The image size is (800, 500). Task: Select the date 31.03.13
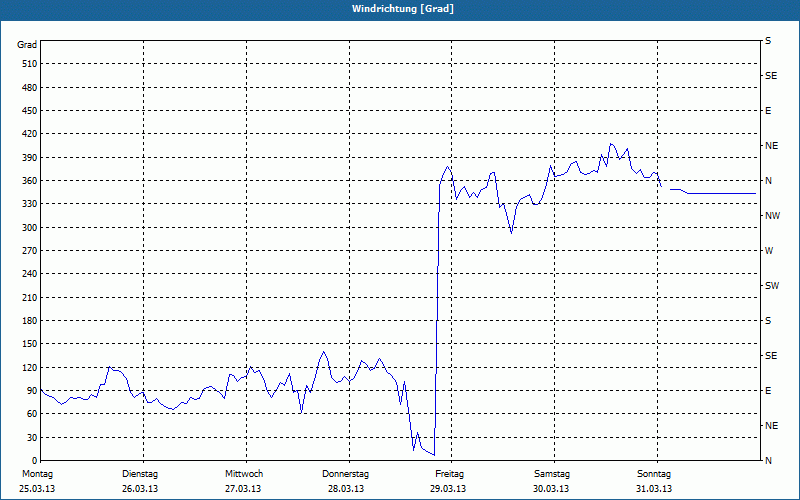(654, 489)
